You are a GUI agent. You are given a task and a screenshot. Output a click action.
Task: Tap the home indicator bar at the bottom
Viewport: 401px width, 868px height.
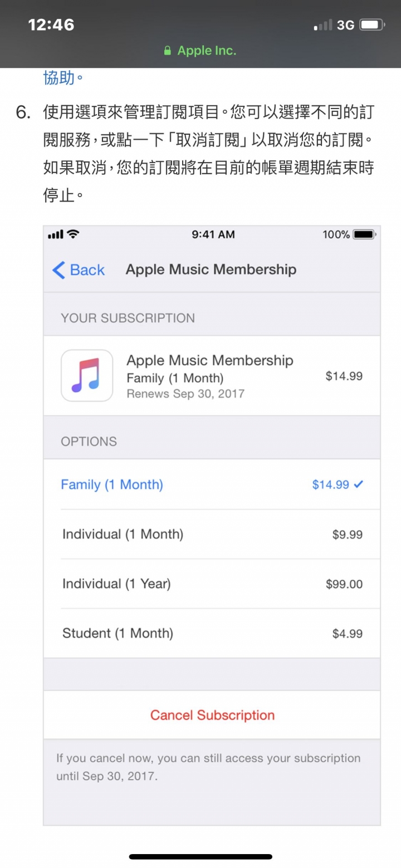pos(200,856)
